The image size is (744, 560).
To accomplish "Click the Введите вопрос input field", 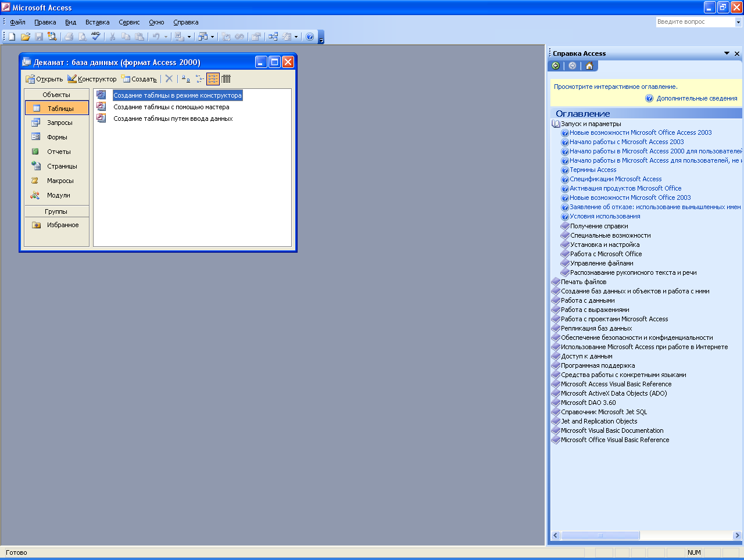I will click(695, 22).
